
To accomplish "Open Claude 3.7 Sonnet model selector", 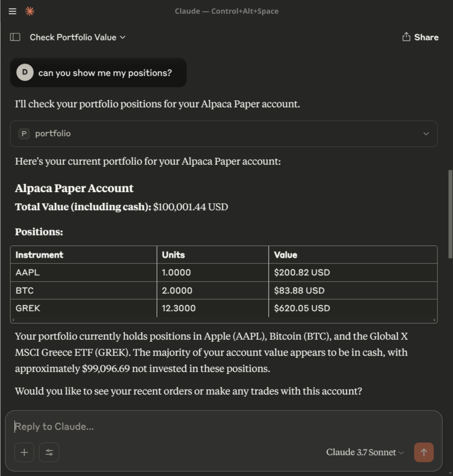I will 365,452.
